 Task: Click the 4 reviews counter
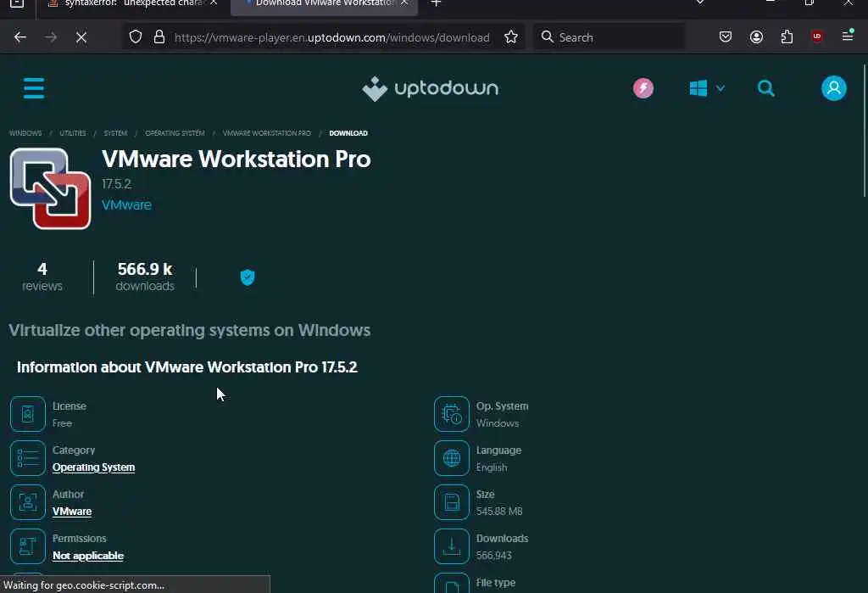pyautogui.click(x=42, y=277)
